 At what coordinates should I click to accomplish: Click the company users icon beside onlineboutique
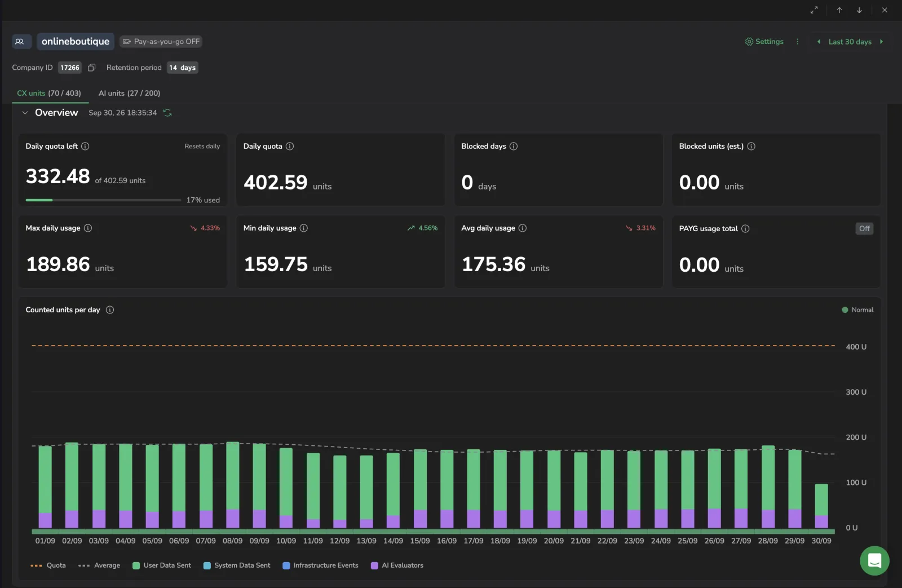tap(21, 42)
